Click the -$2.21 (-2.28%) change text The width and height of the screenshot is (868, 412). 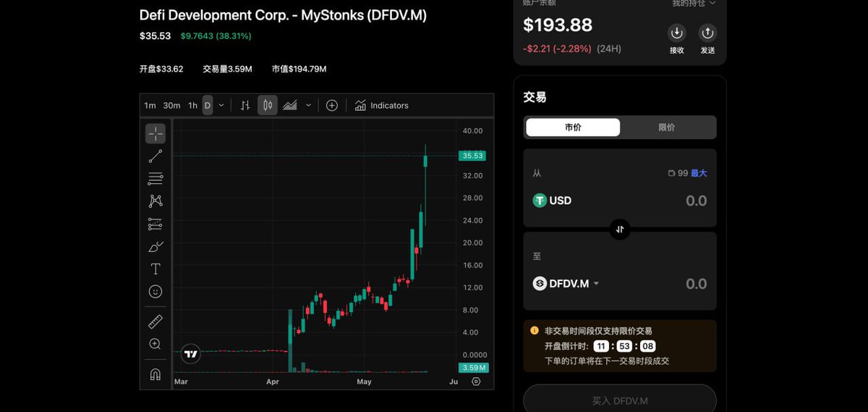click(557, 49)
